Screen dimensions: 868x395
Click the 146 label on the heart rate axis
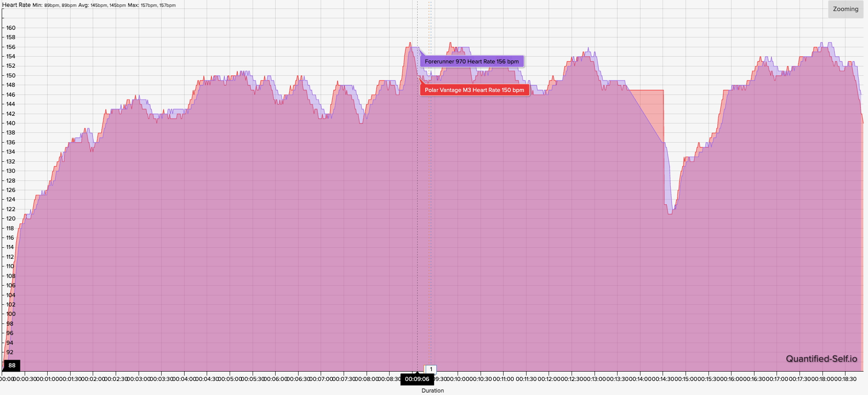11,94
